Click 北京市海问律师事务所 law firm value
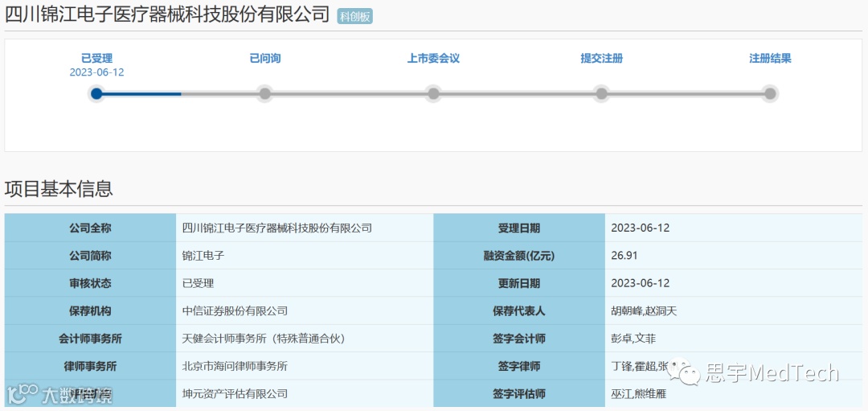Image resolution: width=868 pixels, height=411 pixels. [x=235, y=366]
